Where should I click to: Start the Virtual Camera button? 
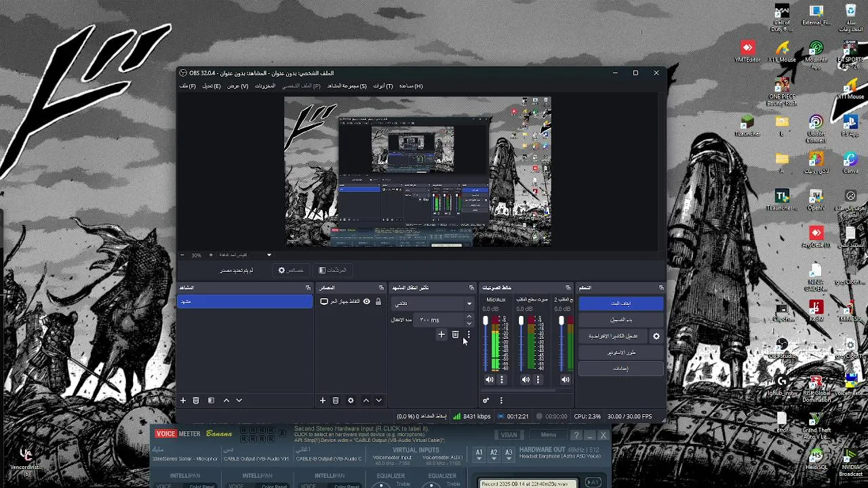[x=613, y=336]
